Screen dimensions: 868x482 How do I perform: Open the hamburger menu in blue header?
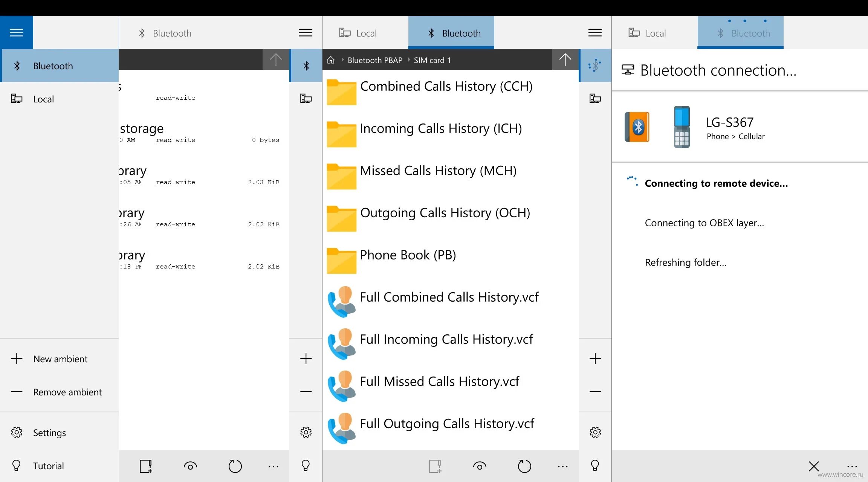tap(16, 33)
